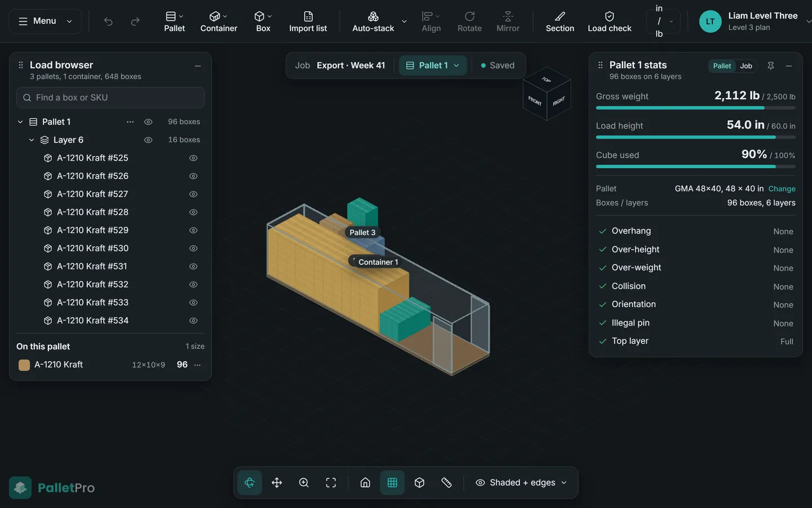Pin the Pallet 1 stats panel
The width and height of the screenshot is (812, 508).
pyautogui.click(x=771, y=66)
